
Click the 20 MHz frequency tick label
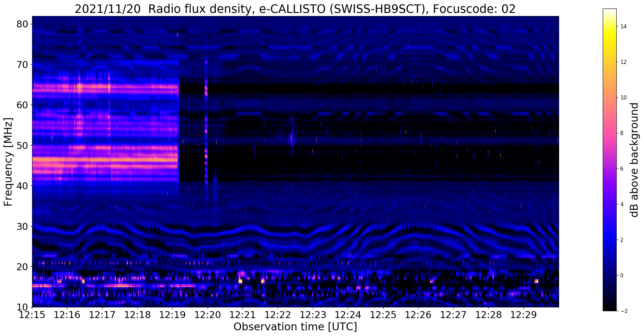pyautogui.click(x=23, y=267)
